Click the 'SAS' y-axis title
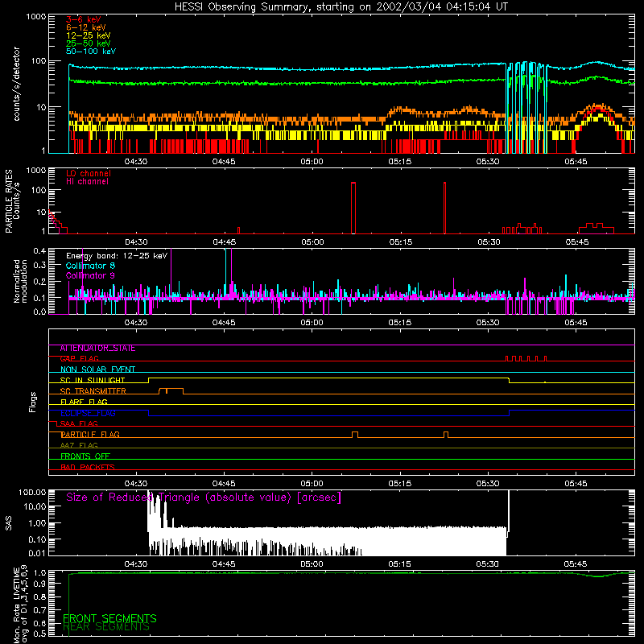This screenshot has width=644, height=644. point(9,523)
